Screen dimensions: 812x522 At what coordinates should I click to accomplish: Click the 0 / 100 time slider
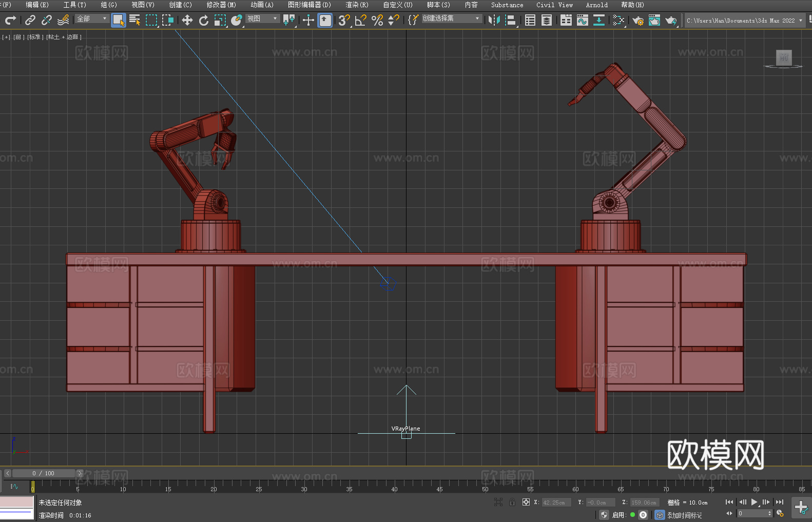(44, 473)
